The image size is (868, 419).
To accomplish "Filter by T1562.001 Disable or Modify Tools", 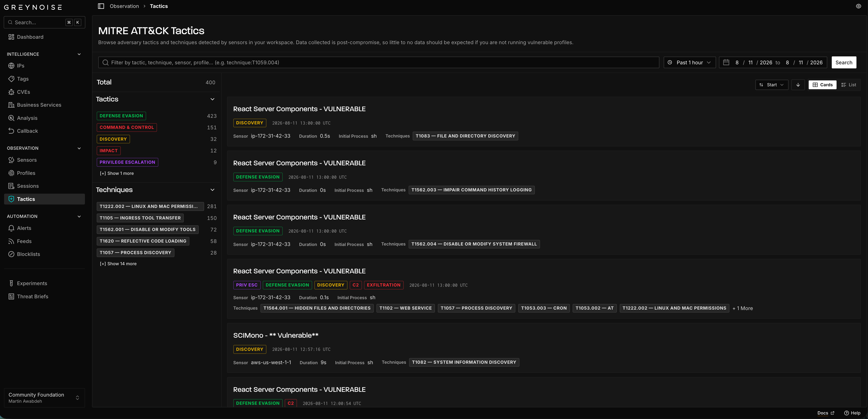I will pos(148,230).
